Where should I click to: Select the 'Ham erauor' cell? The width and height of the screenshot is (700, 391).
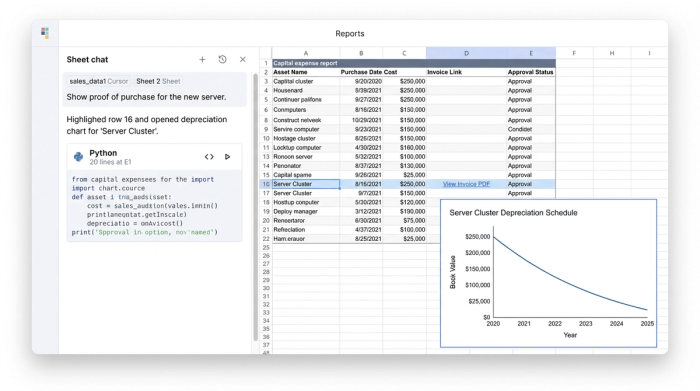306,239
